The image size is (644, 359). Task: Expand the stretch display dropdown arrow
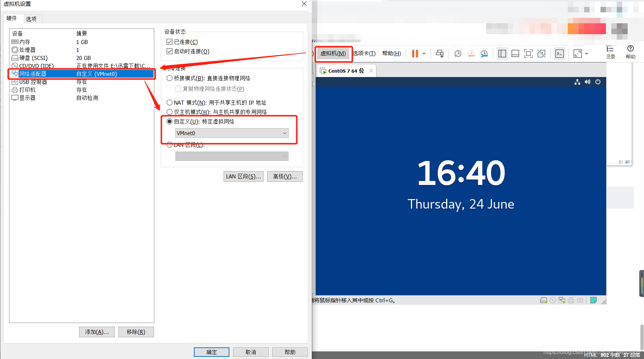coord(586,54)
